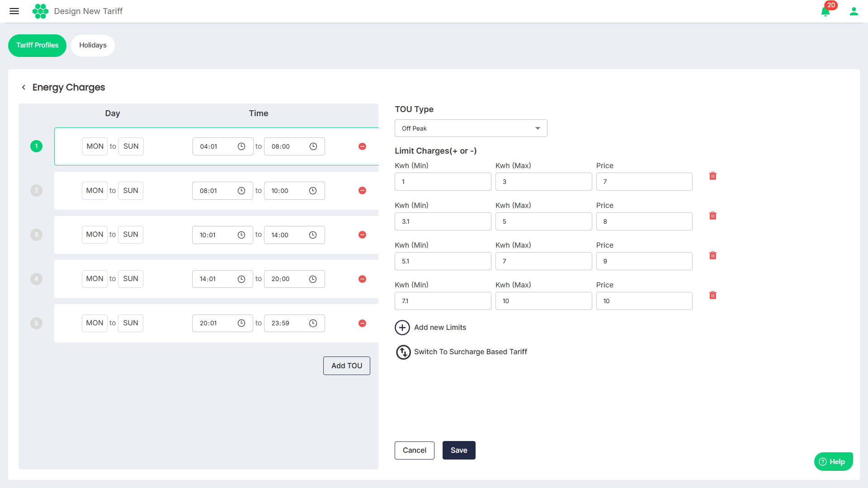Click the Add TOU button
This screenshot has height=488, width=868.
coord(346,366)
